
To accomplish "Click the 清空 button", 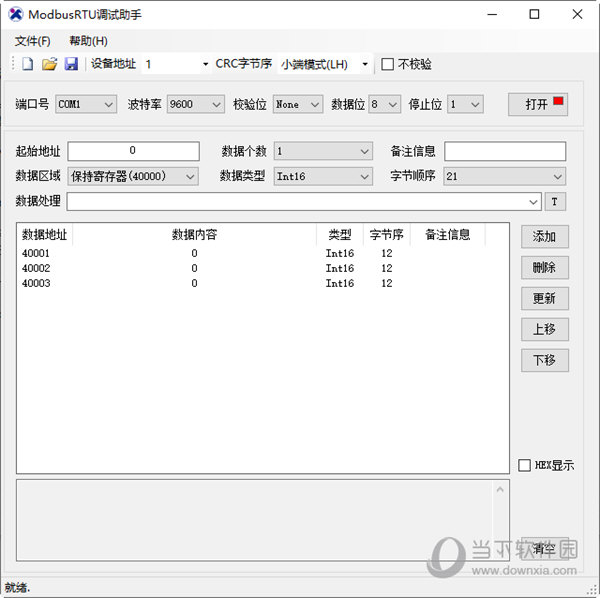I will point(545,548).
